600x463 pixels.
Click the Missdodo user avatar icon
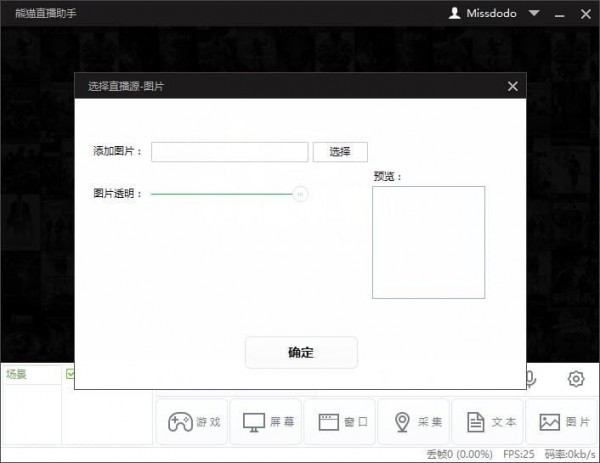[x=455, y=14]
